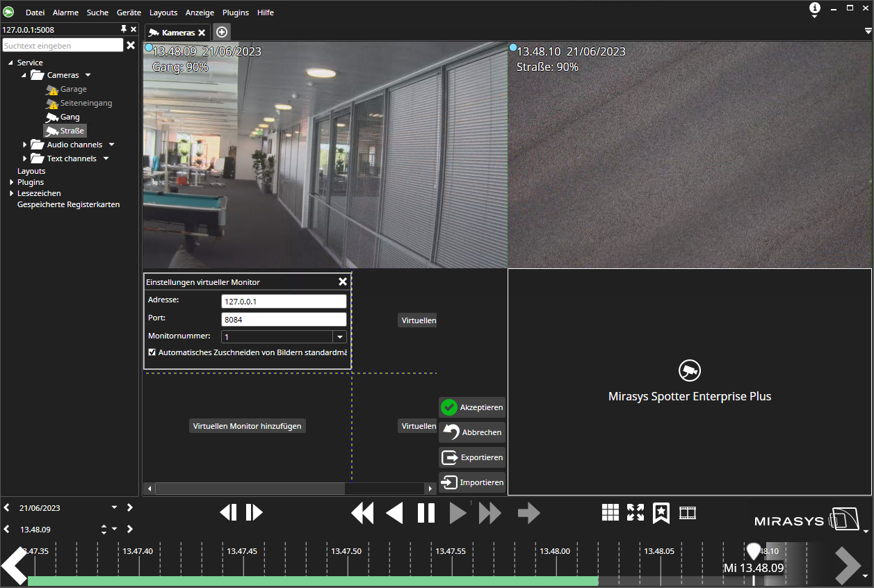Click the film strip export icon
Viewport: 874px width, 588px height.
point(687,512)
